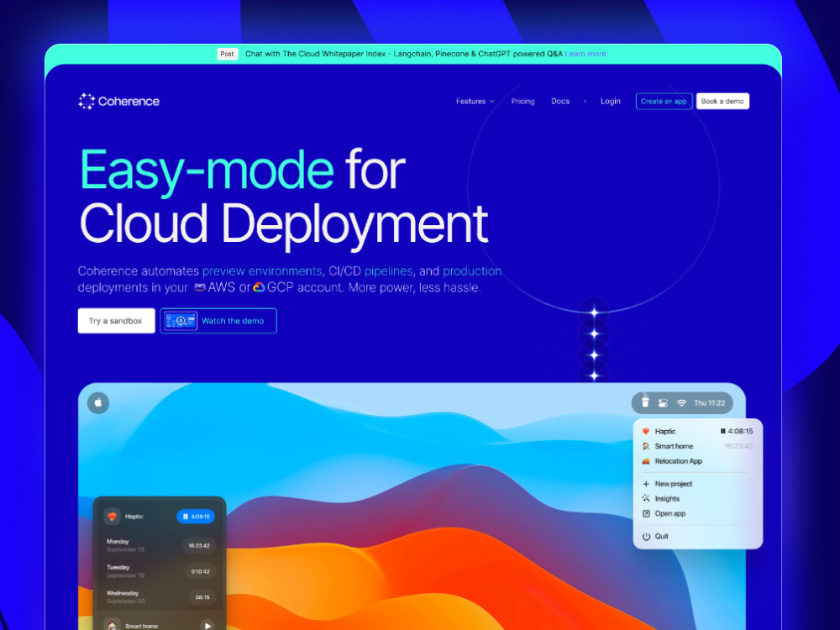Click the Smart home house icon in widget
The width and height of the screenshot is (840, 630).
coord(112,625)
